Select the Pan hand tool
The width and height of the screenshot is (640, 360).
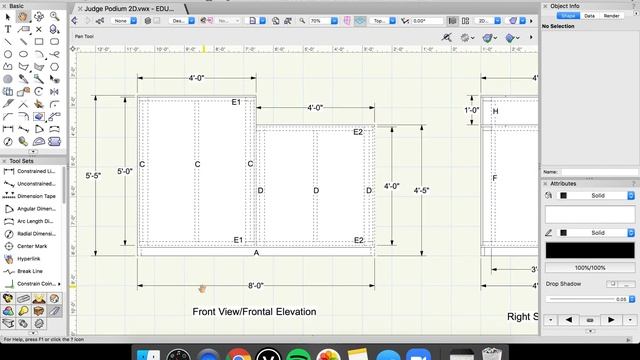(23, 17)
